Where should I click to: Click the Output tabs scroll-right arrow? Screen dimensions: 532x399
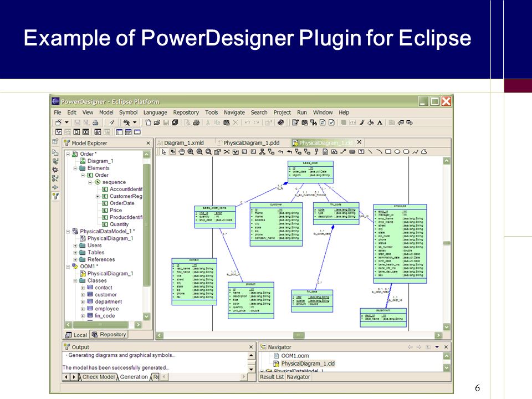pos(74,377)
